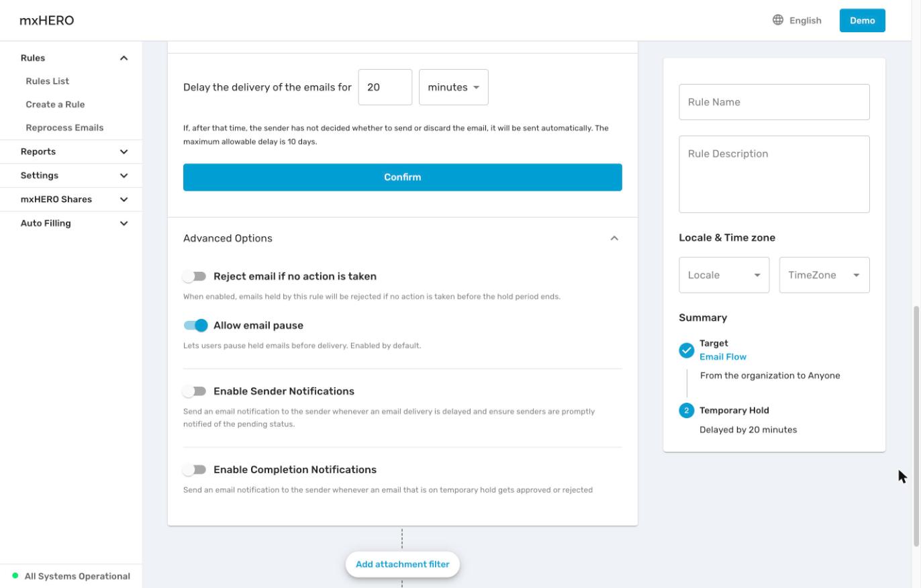
Task: Click the green system status dot
Action: (15, 576)
